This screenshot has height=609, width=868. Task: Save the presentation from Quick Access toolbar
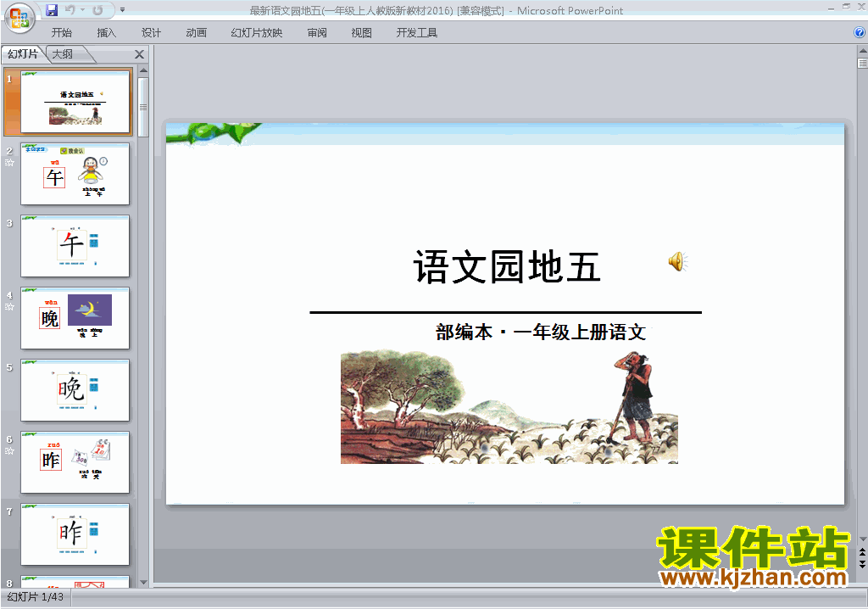[52, 10]
